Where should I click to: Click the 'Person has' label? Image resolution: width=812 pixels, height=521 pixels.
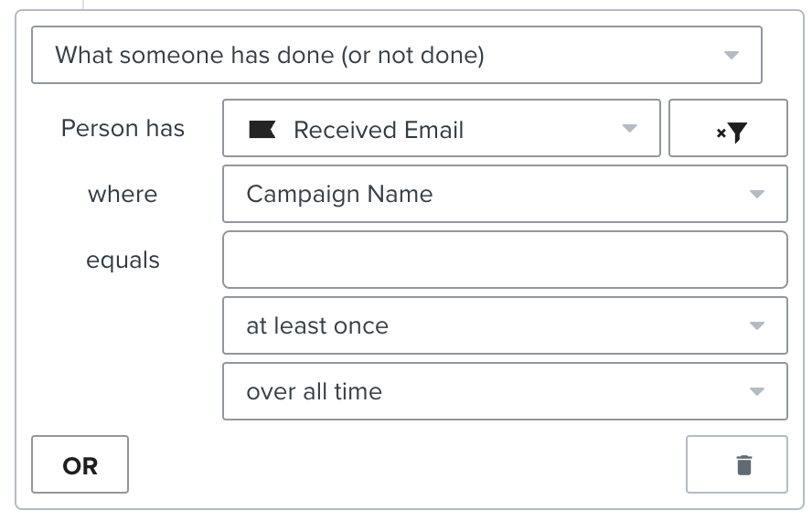click(x=123, y=129)
